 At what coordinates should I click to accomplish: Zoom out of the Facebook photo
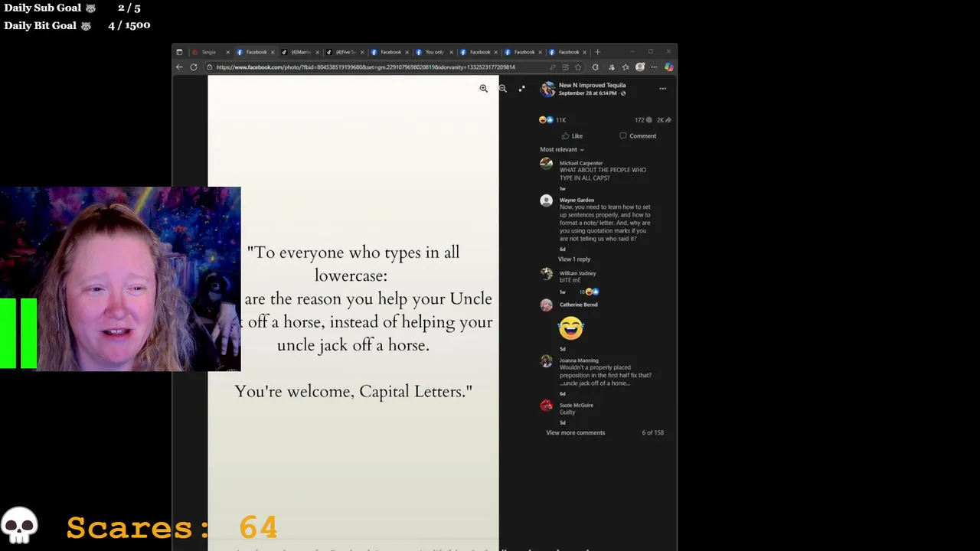[x=503, y=89]
